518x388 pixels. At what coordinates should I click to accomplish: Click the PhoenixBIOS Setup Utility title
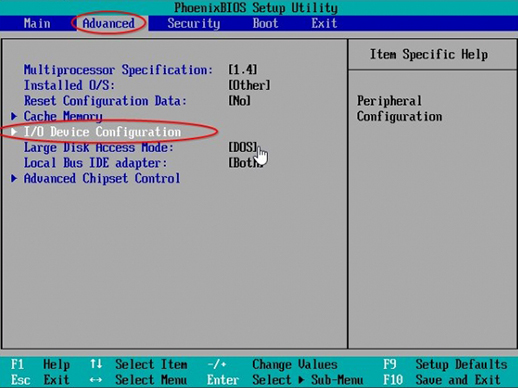pos(256,8)
